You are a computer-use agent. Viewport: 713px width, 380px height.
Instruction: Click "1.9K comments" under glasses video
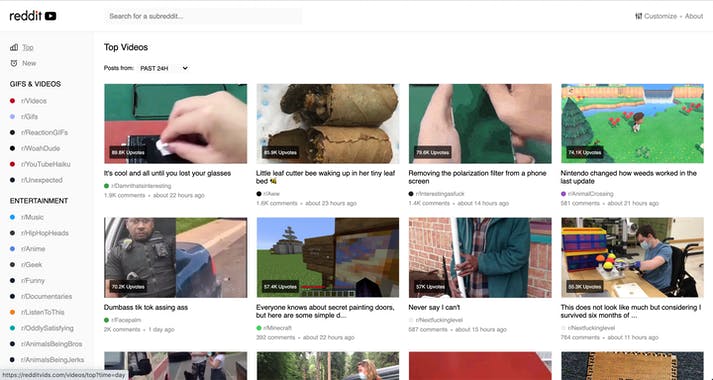(x=125, y=195)
